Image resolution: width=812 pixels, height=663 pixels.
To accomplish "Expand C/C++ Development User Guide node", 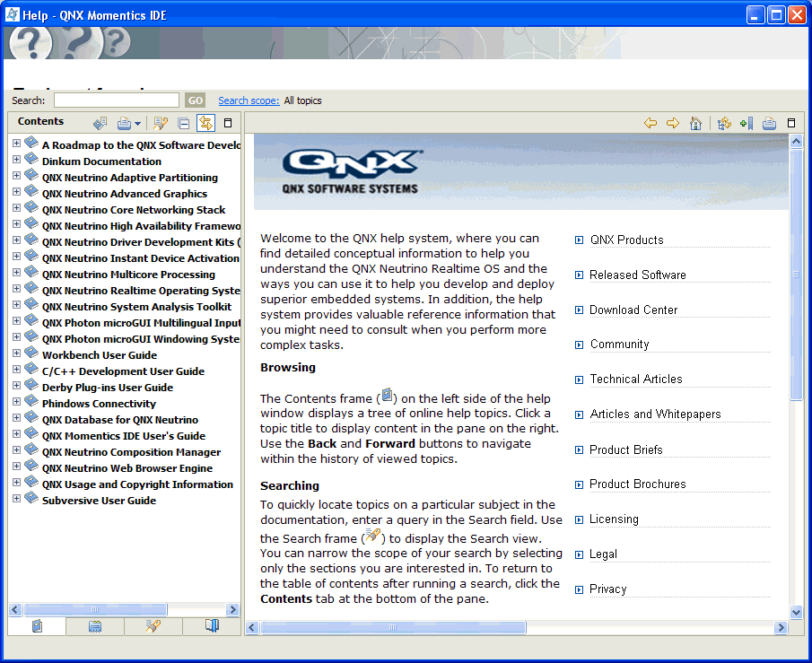I will click(16, 369).
